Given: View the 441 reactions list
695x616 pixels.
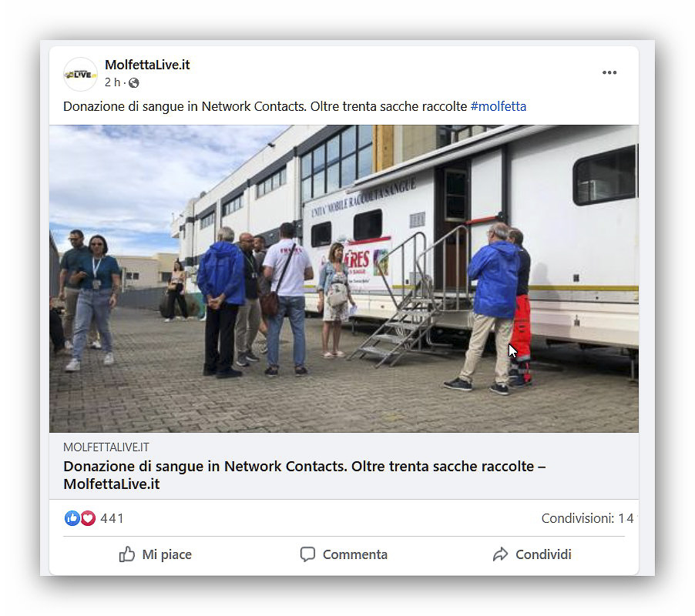Looking at the screenshot, I should click(x=112, y=518).
